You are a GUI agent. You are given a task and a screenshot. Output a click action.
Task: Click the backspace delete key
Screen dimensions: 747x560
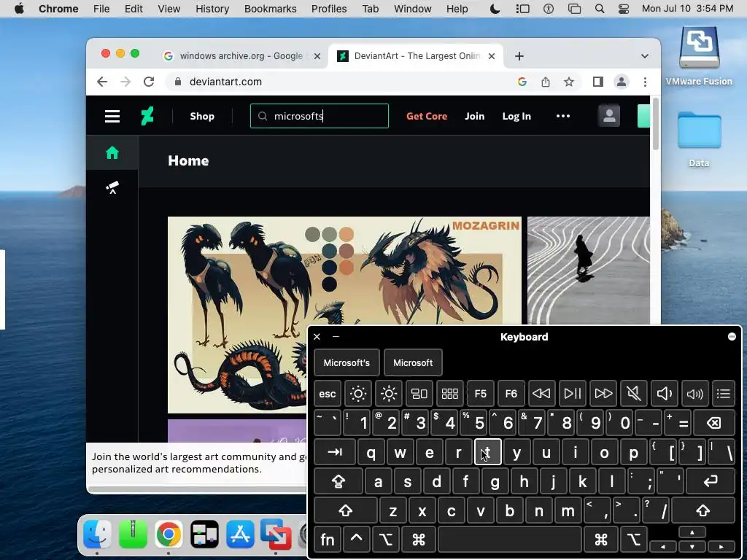(x=714, y=423)
